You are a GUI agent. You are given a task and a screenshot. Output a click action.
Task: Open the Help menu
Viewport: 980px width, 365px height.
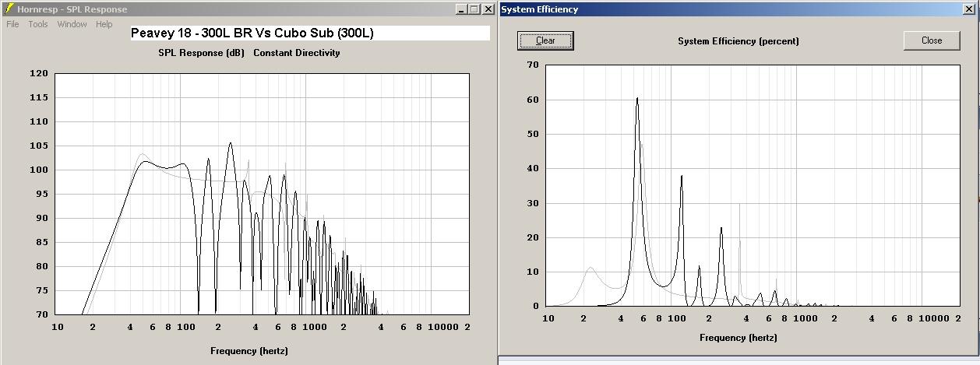(x=104, y=24)
